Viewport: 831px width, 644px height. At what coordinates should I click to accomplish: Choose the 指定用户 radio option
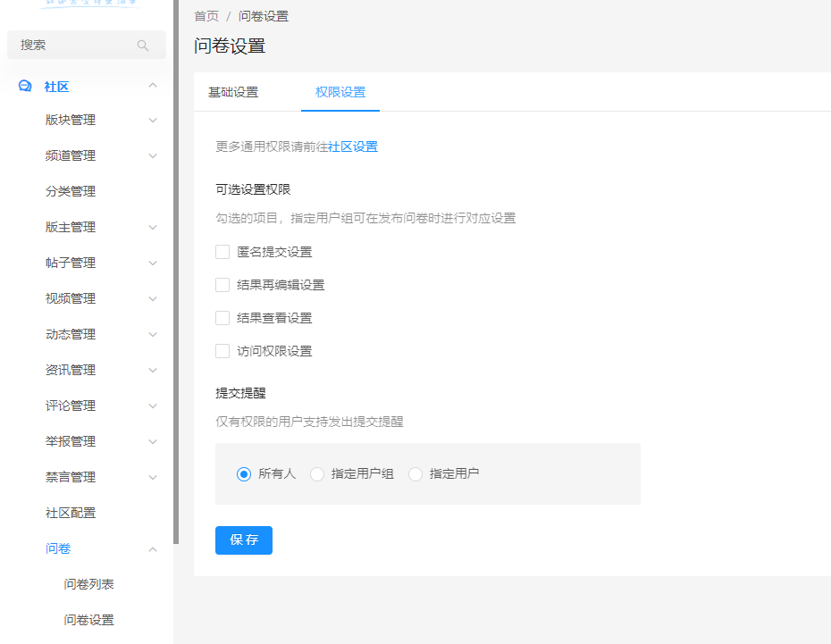(x=415, y=474)
